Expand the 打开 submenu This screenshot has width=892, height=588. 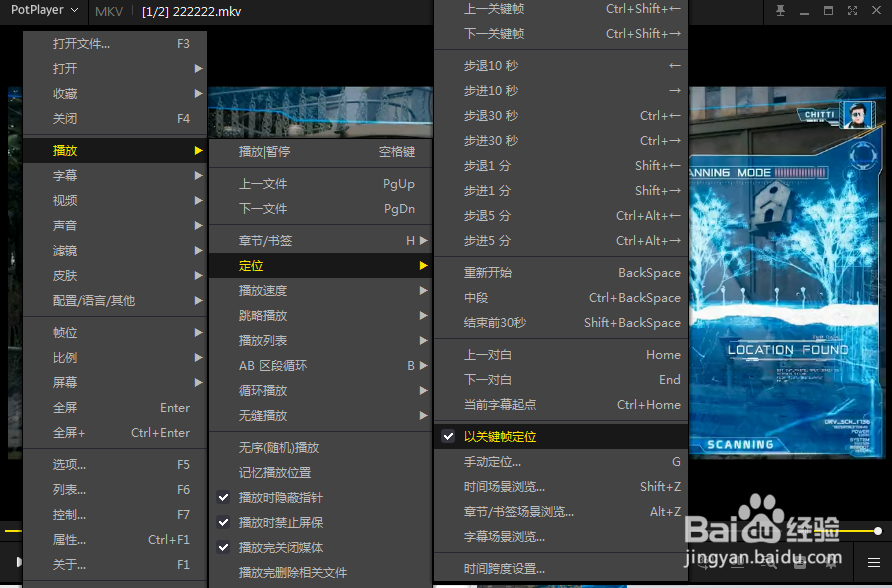(115, 69)
